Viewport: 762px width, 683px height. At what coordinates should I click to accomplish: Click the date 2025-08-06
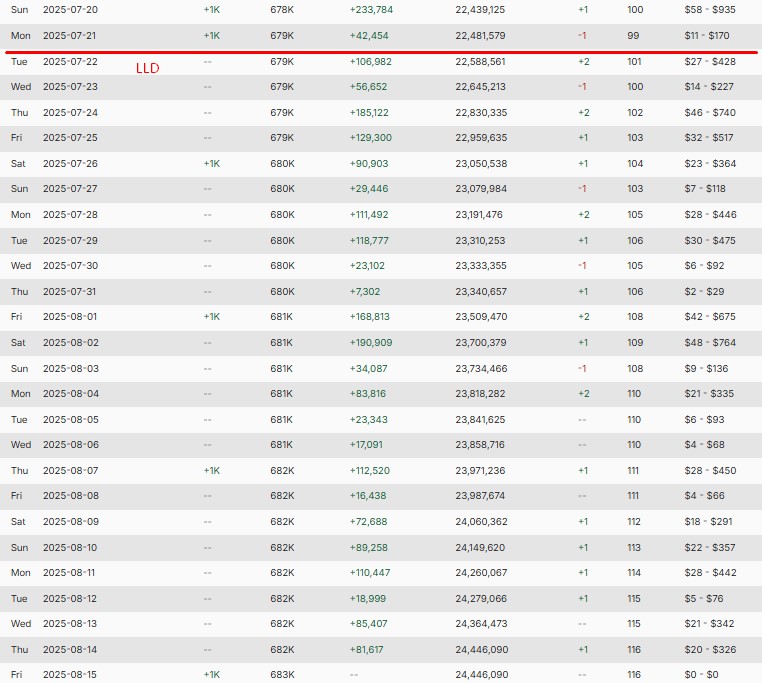pos(70,444)
